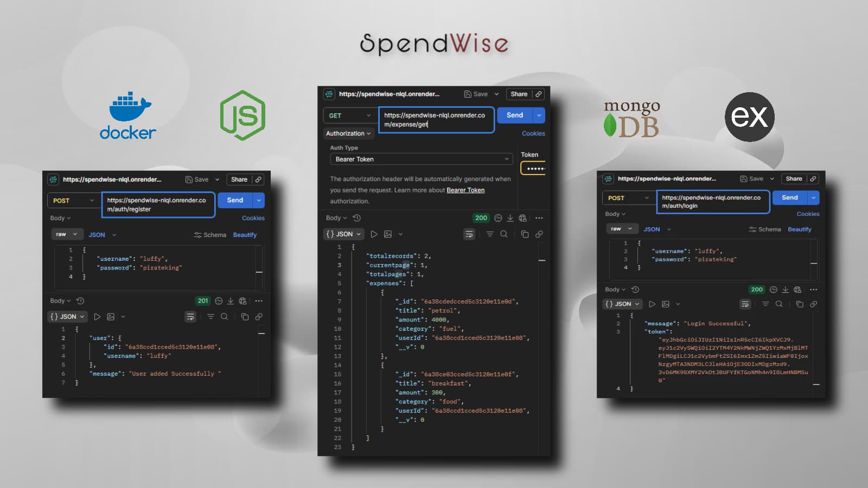Screen dimensions: 868x488
Task: Focus the auth/register URL field
Action: [158, 204]
